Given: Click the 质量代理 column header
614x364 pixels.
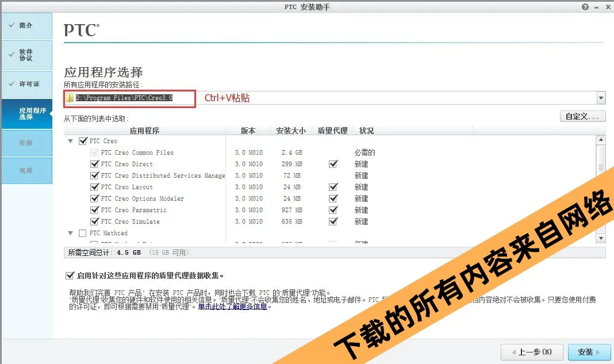Looking at the screenshot, I should pyautogui.click(x=332, y=131).
